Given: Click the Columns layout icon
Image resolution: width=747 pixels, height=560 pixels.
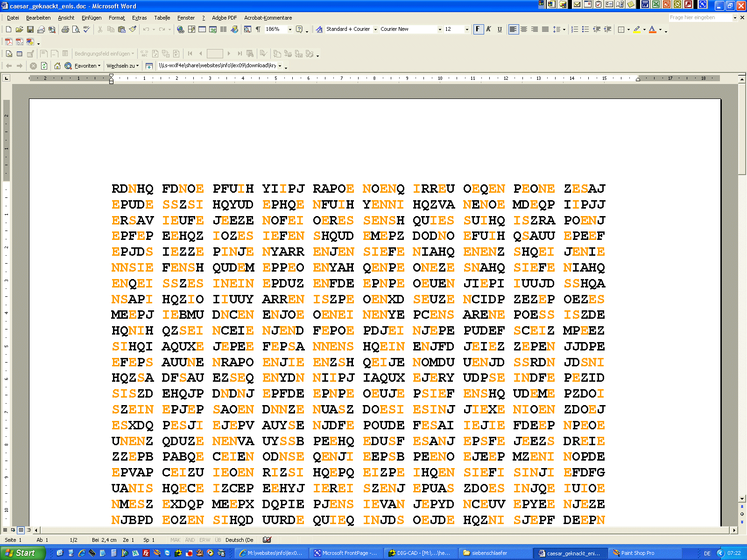Looking at the screenshot, I should click(224, 29).
